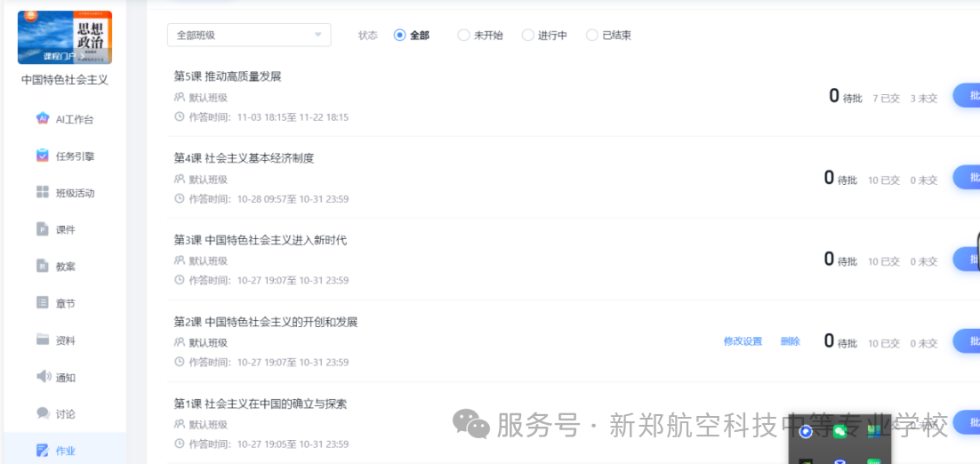Click the WeChat icon in system tray
Screen dimensions: 980x464
coord(839,431)
